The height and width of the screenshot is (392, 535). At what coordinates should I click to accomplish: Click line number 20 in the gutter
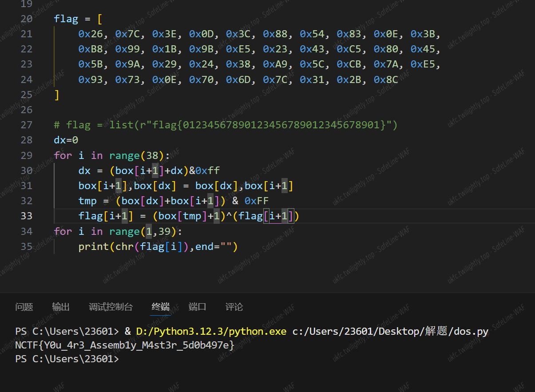click(x=27, y=19)
